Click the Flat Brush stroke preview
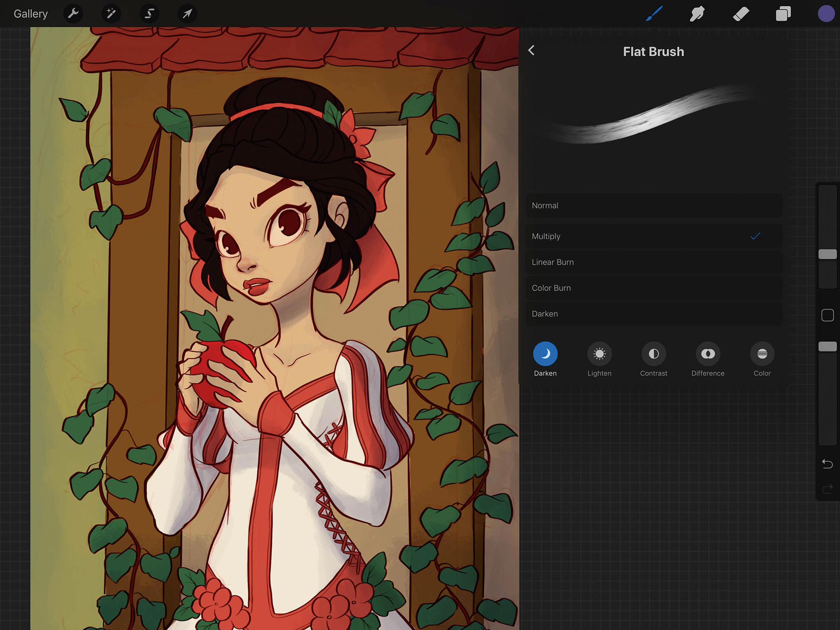 click(653, 115)
